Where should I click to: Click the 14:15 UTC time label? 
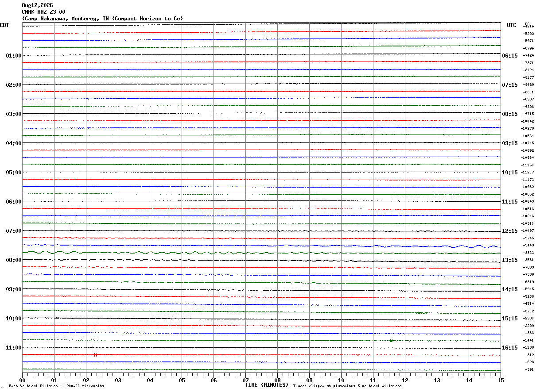click(x=510, y=289)
